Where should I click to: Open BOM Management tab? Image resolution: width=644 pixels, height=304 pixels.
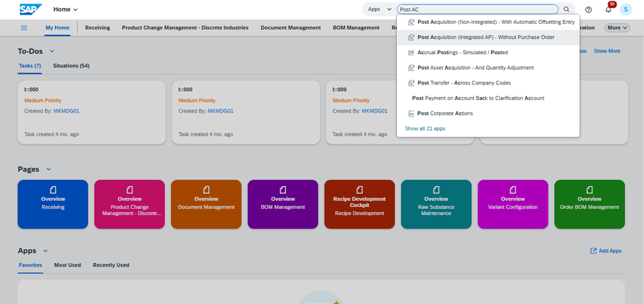[x=355, y=28]
